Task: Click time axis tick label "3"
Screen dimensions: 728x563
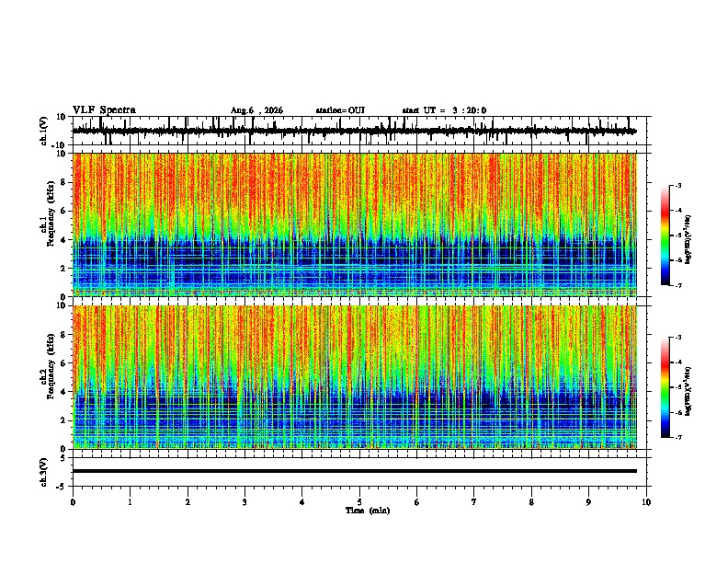Action: coord(245,502)
